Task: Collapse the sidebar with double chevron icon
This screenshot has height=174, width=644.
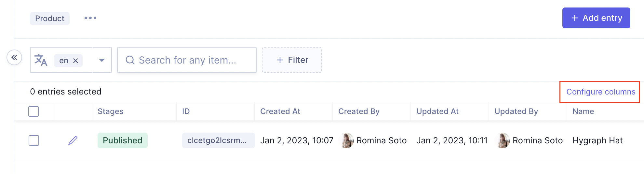Action: 14,58
